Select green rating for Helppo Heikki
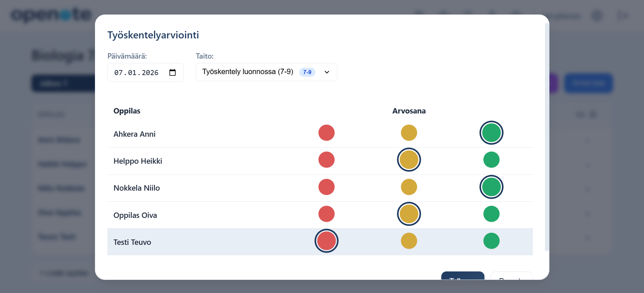644x293 pixels. pyautogui.click(x=491, y=160)
